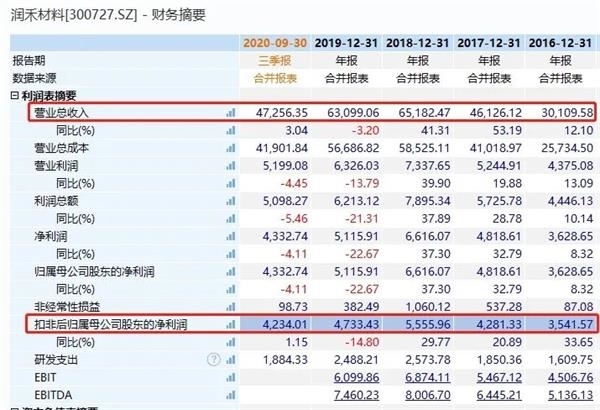Collapse the 利润表摘要 section
Viewport: 600px width, 410px height.
tap(15, 95)
